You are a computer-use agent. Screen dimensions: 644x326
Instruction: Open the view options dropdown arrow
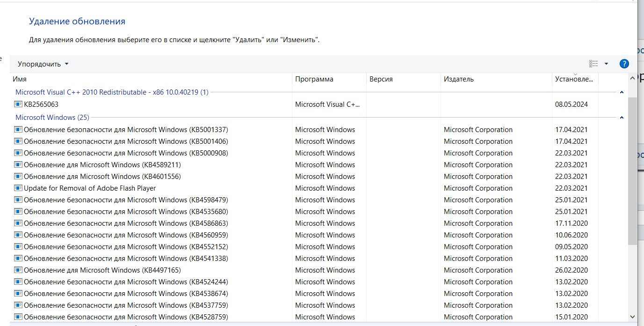click(606, 64)
